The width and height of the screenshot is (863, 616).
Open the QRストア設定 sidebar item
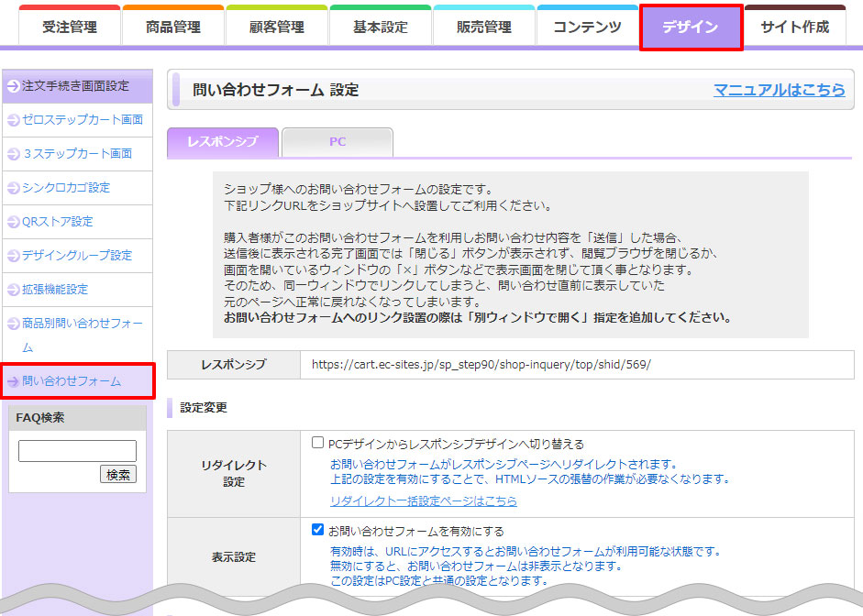tap(62, 222)
